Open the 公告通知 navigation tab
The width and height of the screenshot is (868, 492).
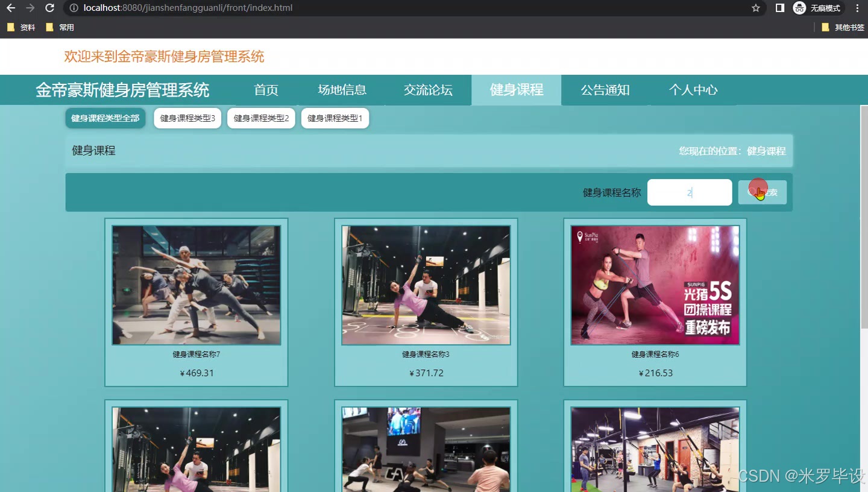(x=605, y=90)
